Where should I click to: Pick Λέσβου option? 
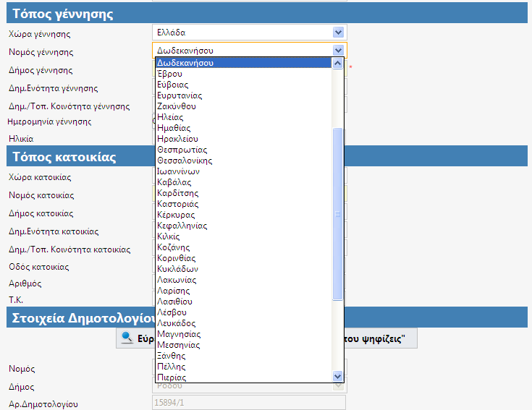[243, 312]
